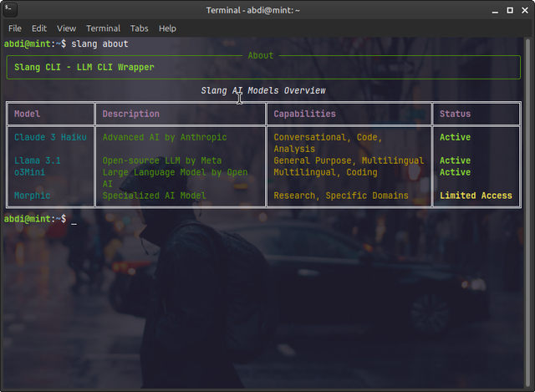Click the 'Slang AI Models Overview' table title
Image resolution: width=535 pixels, height=392 pixels.
(263, 90)
